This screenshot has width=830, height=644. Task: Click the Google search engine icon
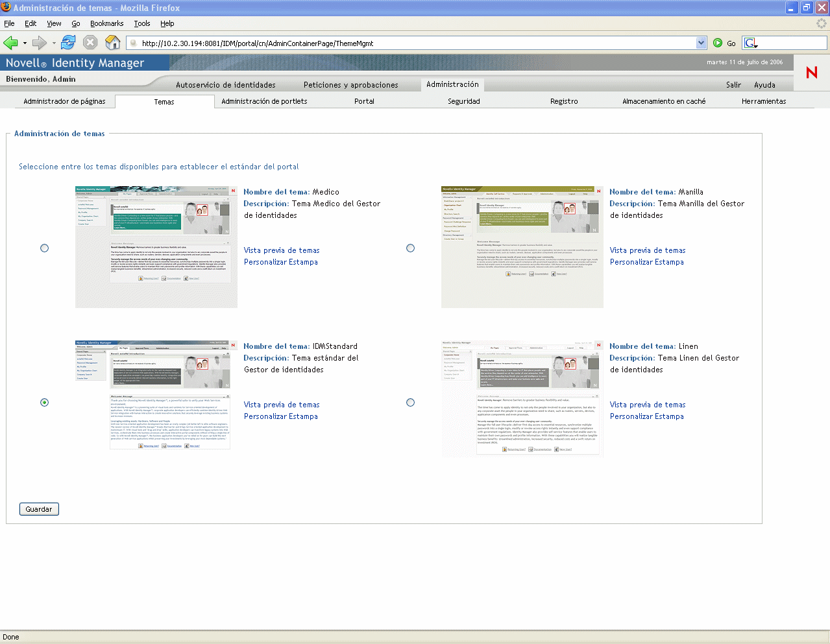pyautogui.click(x=751, y=43)
